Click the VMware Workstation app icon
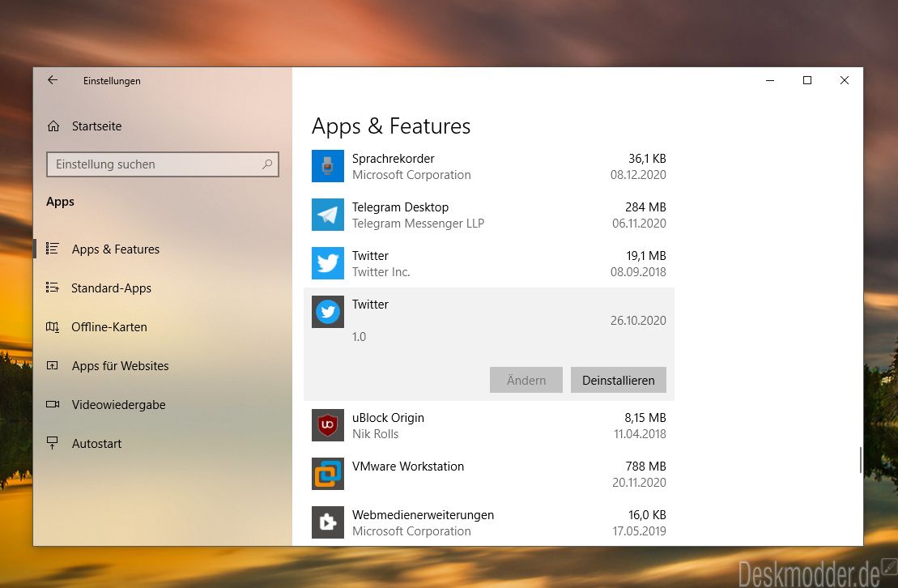Image resolution: width=898 pixels, height=588 pixels. pos(328,474)
